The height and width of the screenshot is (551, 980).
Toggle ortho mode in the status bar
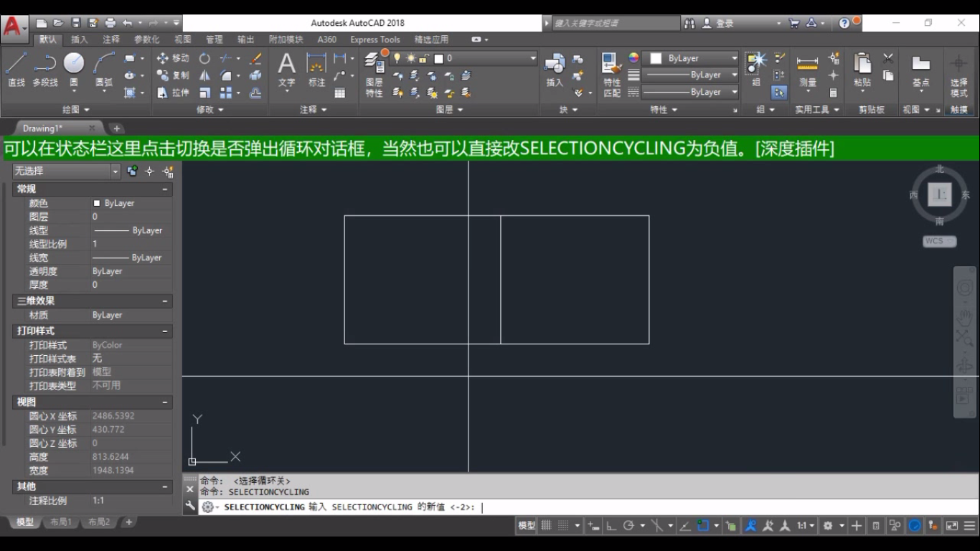pos(611,525)
